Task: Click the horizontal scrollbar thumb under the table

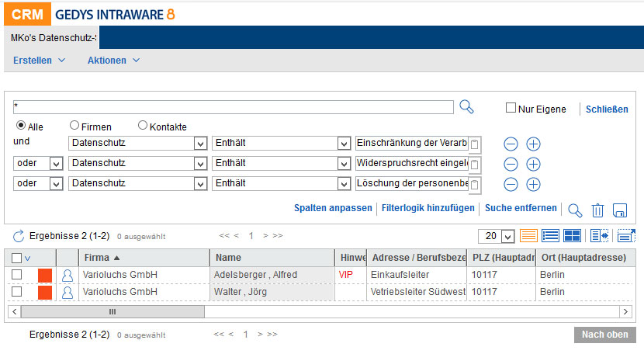Action: (x=113, y=311)
